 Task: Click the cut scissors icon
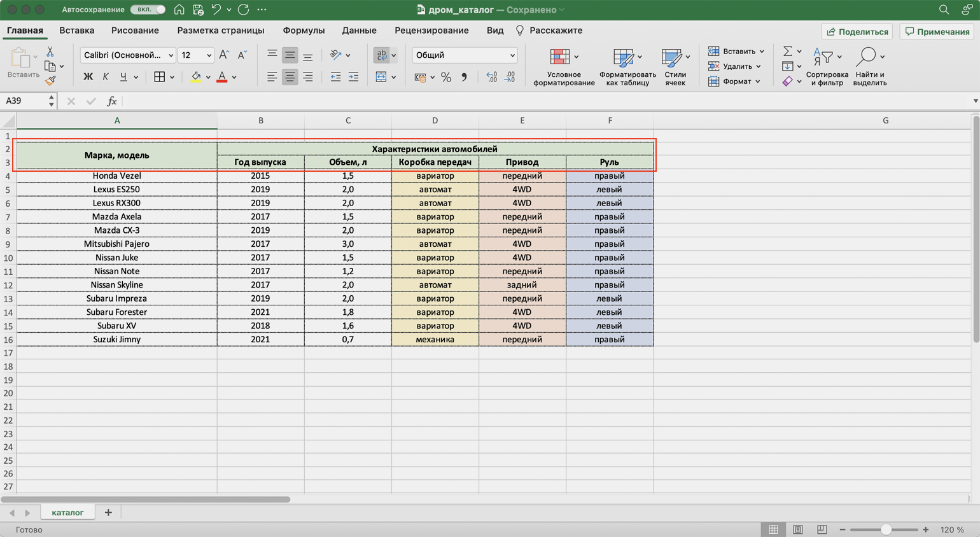coord(50,52)
